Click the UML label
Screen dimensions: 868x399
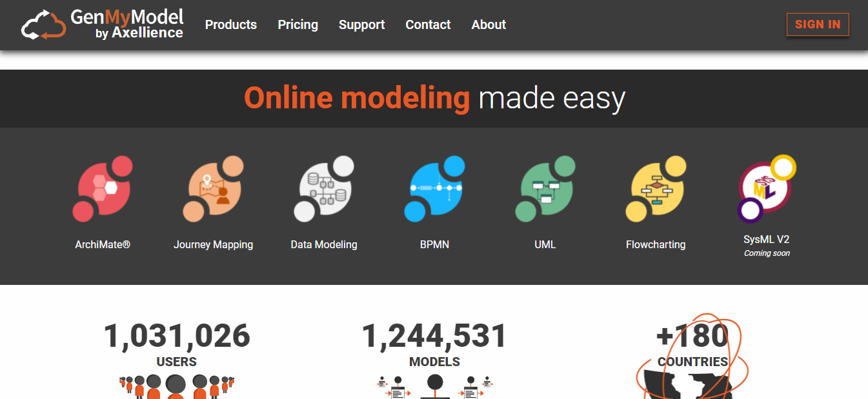(545, 244)
